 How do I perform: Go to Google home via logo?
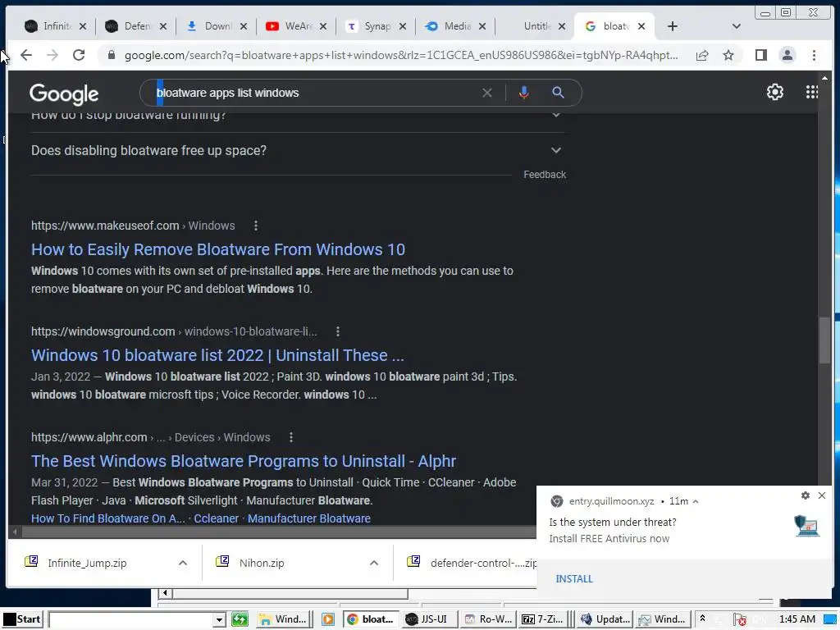64,94
